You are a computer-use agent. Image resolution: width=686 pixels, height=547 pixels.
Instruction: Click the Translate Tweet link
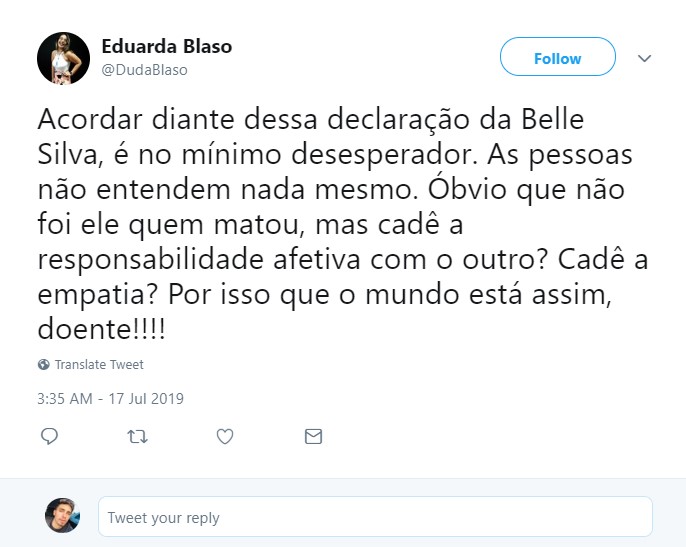[x=99, y=365]
